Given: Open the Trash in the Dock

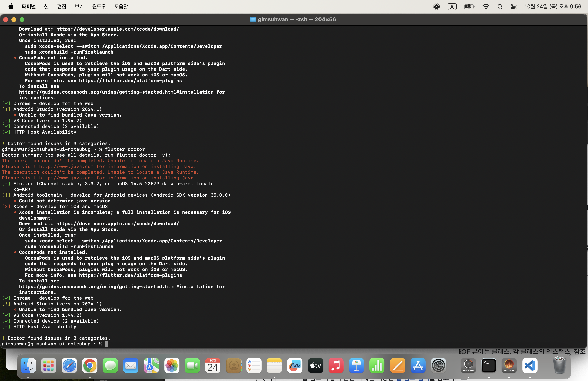Looking at the screenshot, I should (560, 365).
